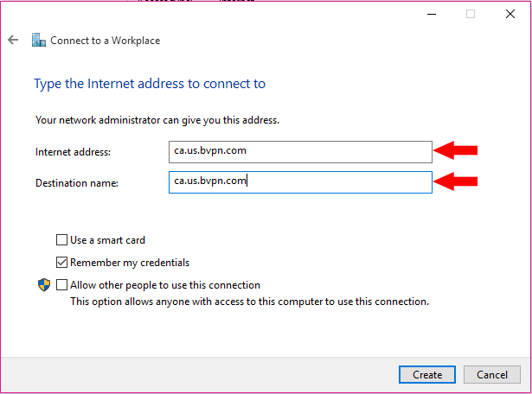This screenshot has width=532, height=394.
Task: Uncheck Remember my credentials
Action: pos(61,263)
